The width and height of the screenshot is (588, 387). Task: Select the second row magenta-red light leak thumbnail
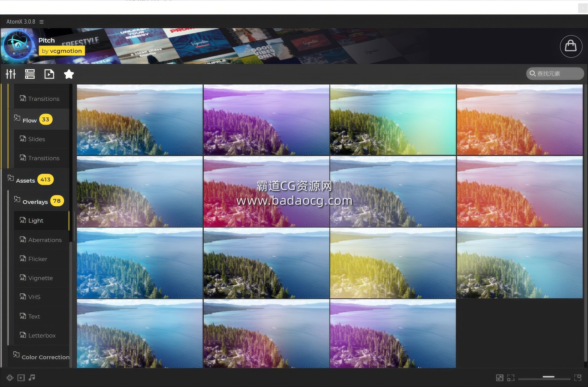pos(266,192)
